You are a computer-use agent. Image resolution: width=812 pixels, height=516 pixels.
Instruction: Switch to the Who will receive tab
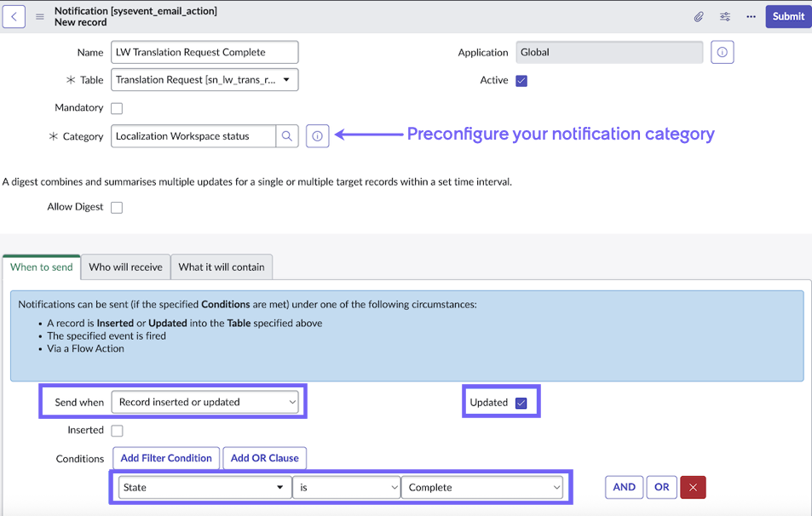coord(125,267)
